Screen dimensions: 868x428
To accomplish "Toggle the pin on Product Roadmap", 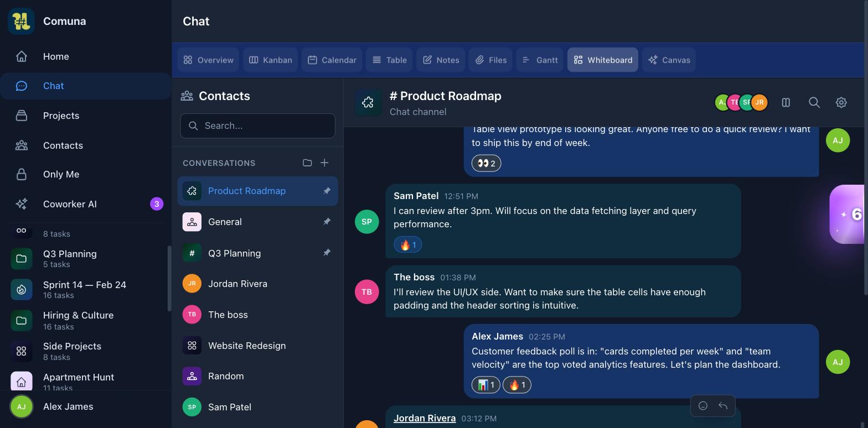I will click(x=327, y=191).
